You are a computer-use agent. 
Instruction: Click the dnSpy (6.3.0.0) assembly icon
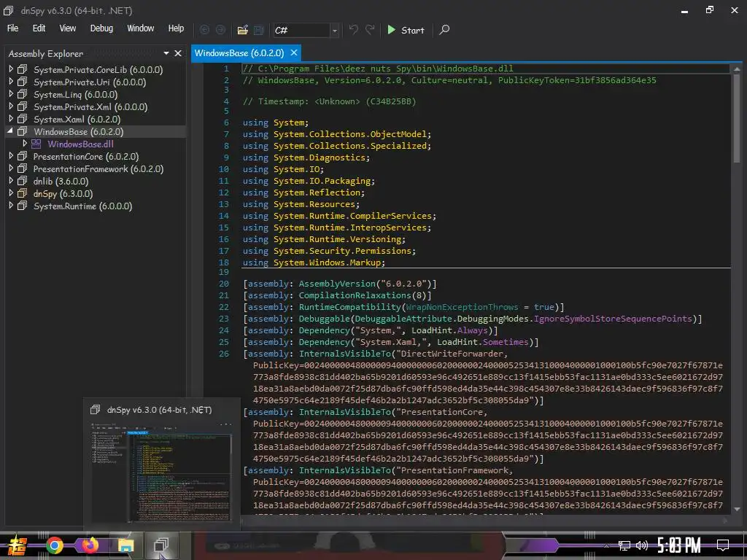pyautogui.click(x=22, y=193)
